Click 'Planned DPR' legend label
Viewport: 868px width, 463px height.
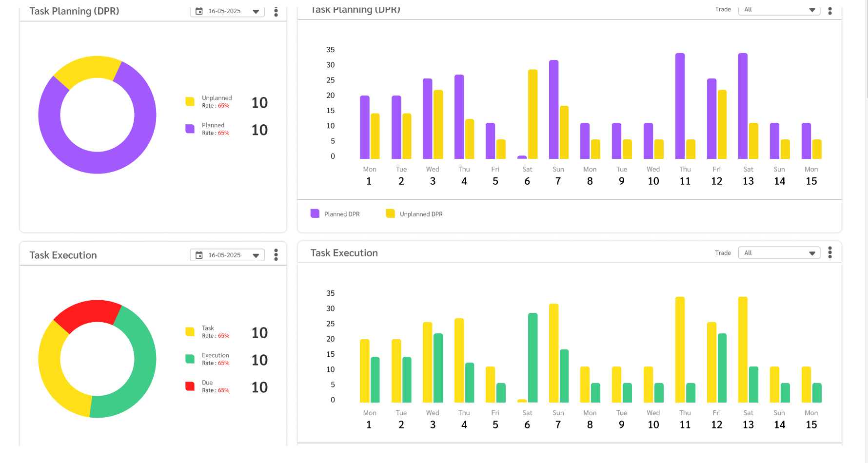pos(342,214)
